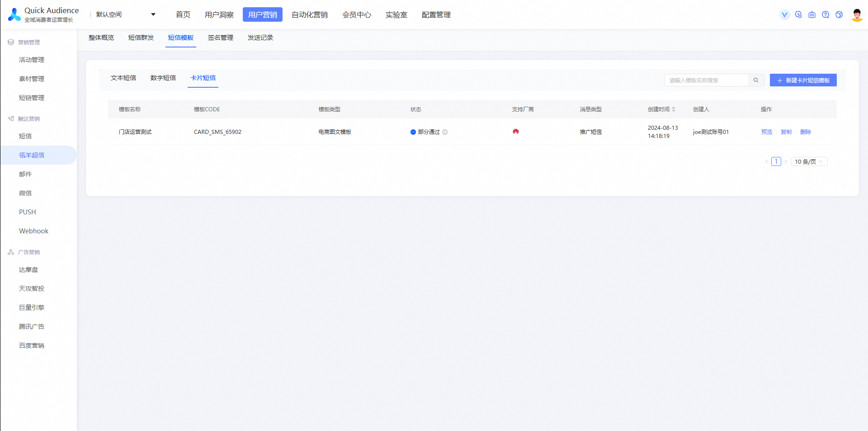
Task: Delete the 门店运营测试 template
Action: pyautogui.click(x=806, y=132)
